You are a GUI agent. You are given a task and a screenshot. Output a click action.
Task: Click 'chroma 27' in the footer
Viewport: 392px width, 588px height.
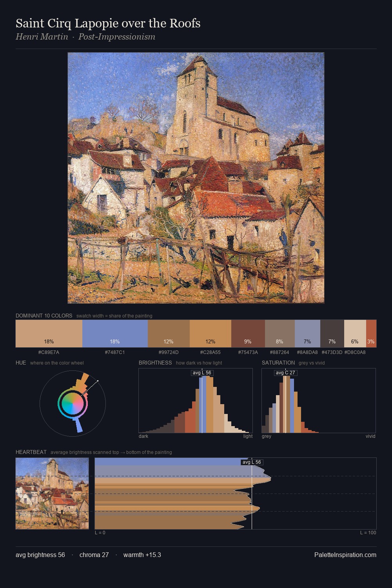[94, 555]
